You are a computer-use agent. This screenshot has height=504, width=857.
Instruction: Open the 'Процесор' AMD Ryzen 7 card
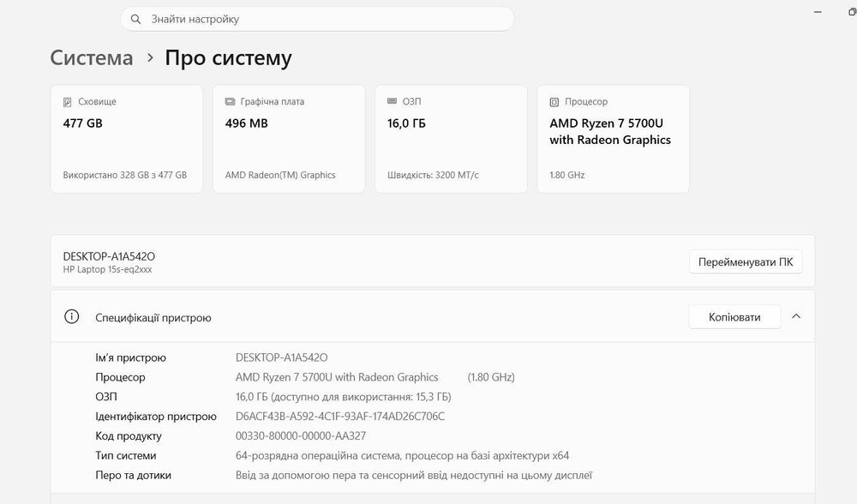(614, 139)
